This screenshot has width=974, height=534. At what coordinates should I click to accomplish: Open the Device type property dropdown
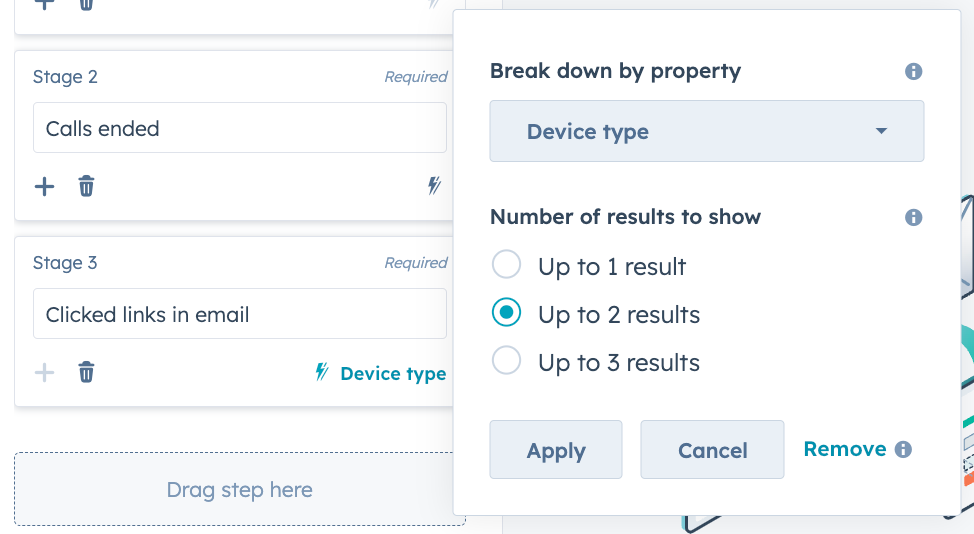click(x=706, y=131)
